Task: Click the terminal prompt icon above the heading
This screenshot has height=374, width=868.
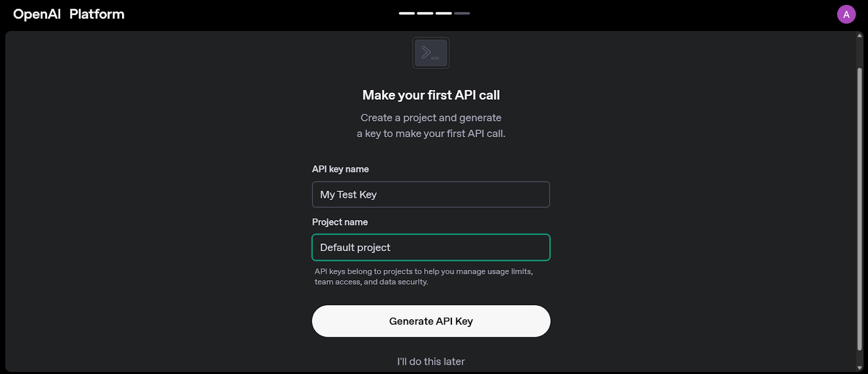Action: (430, 53)
